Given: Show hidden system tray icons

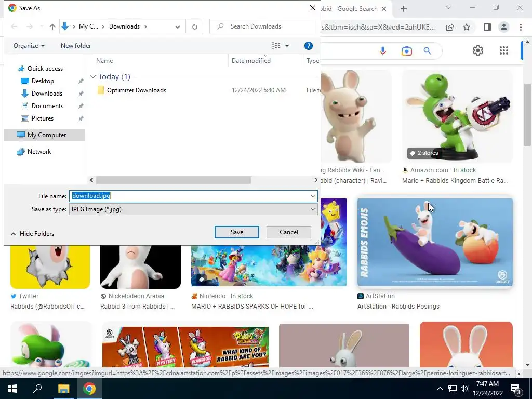Looking at the screenshot, I should coord(440,389).
